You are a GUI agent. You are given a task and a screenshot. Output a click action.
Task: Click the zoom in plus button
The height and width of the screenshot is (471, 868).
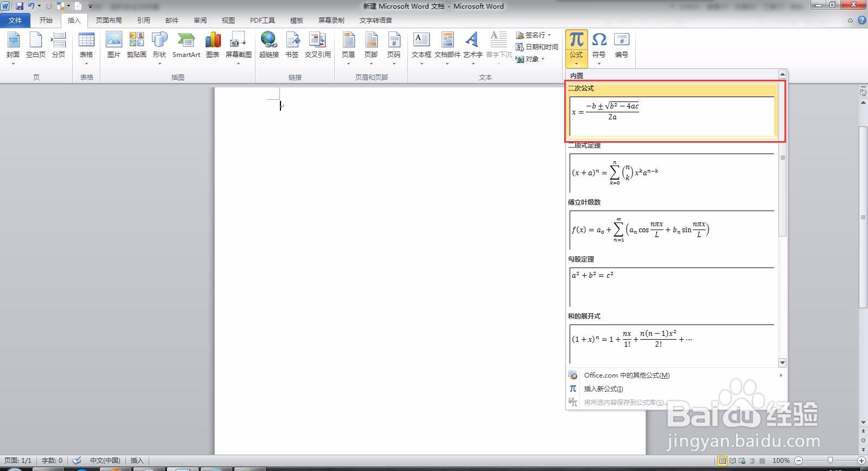click(x=861, y=460)
